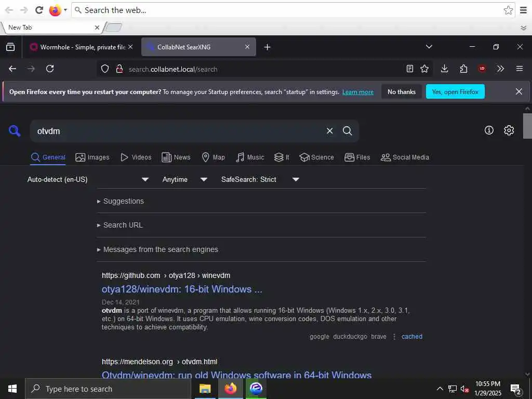The image size is (532, 399).
Task: Go to SearXNG home logo
Action: pyautogui.click(x=15, y=130)
